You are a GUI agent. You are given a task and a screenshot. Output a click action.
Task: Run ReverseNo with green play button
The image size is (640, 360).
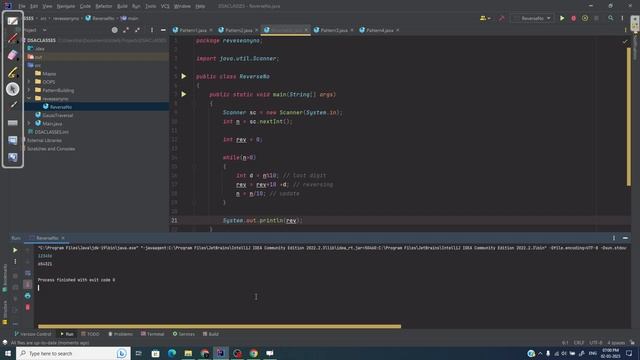[562, 18]
